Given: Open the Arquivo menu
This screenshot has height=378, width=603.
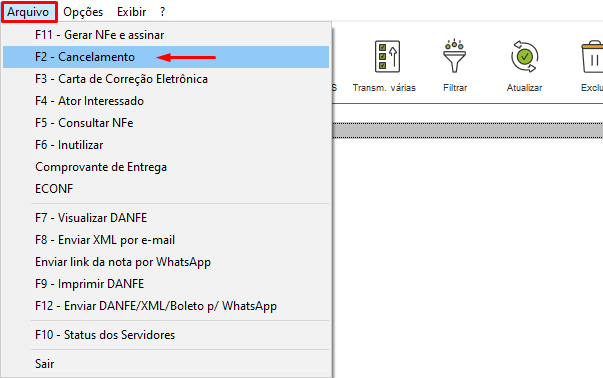Looking at the screenshot, I should [28, 12].
